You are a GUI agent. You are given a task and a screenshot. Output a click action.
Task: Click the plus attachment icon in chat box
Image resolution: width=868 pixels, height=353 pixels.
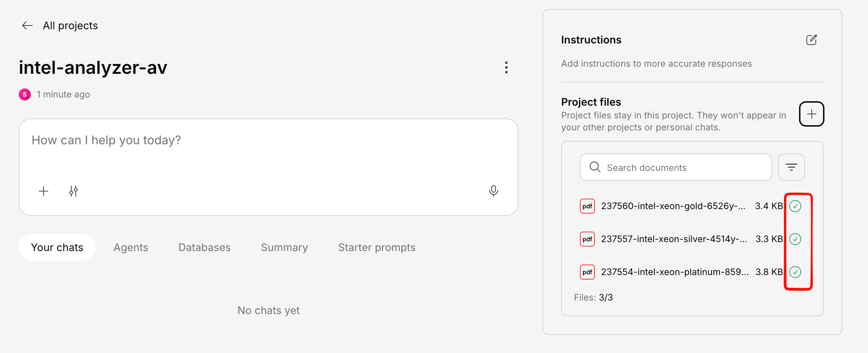point(44,191)
